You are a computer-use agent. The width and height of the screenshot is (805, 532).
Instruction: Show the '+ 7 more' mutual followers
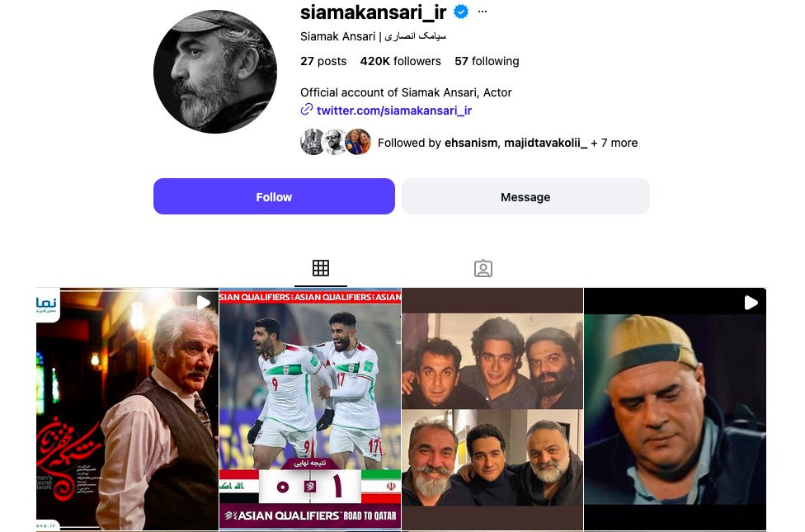[614, 143]
